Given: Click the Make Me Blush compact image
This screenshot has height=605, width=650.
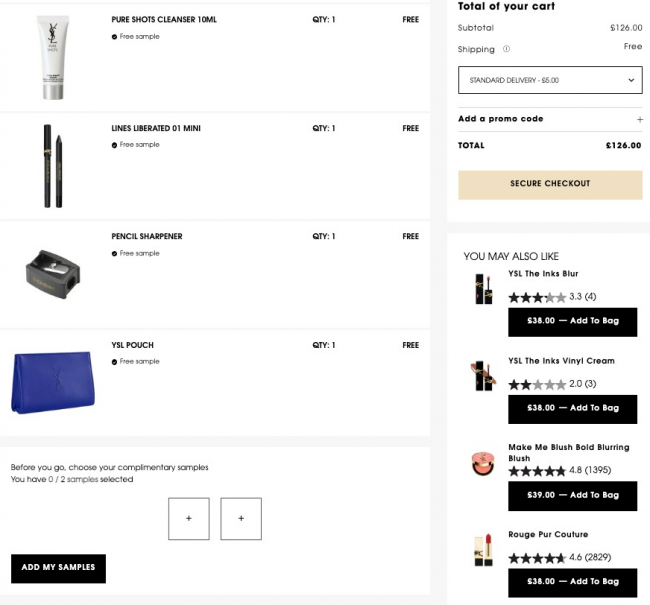Looking at the screenshot, I should tap(484, 464).
